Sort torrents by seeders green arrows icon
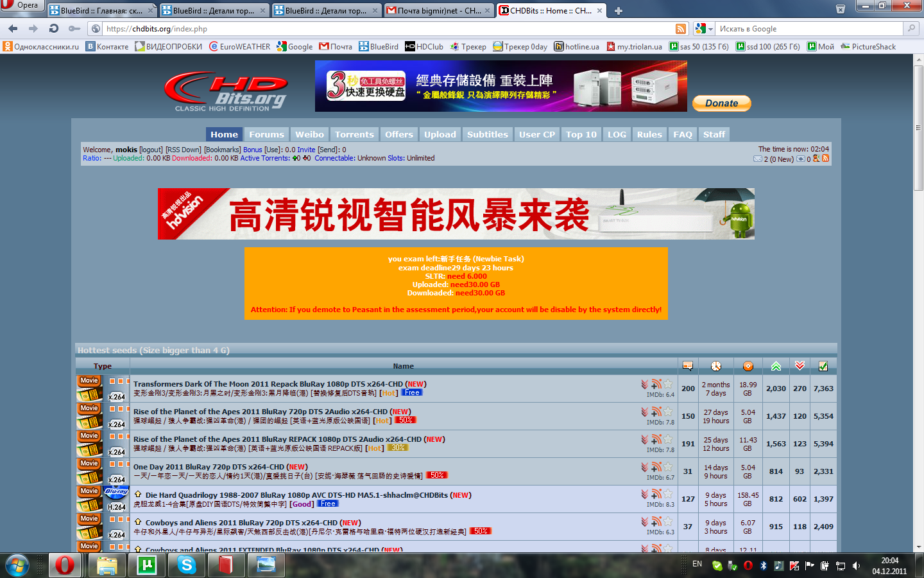 click(776, 366)
